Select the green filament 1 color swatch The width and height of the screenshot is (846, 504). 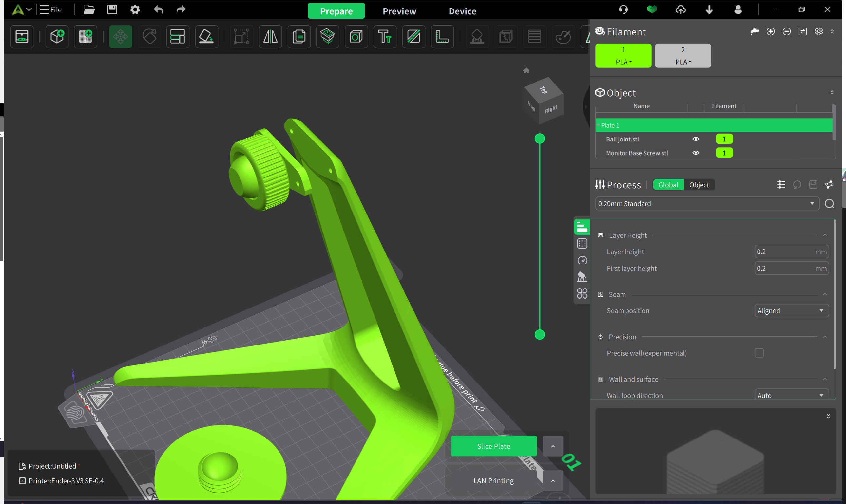coord(624,55)
